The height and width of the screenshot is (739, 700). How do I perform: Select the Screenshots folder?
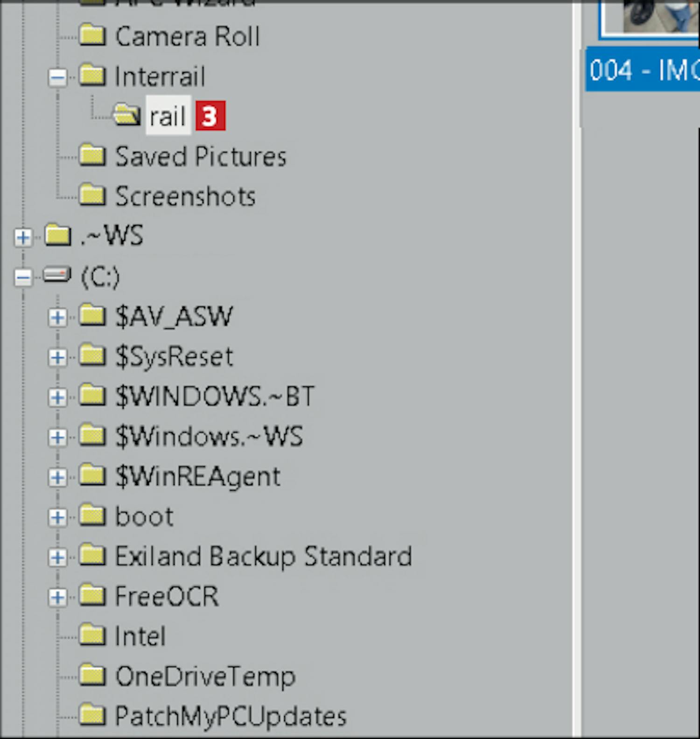click(x=185, y=196)
